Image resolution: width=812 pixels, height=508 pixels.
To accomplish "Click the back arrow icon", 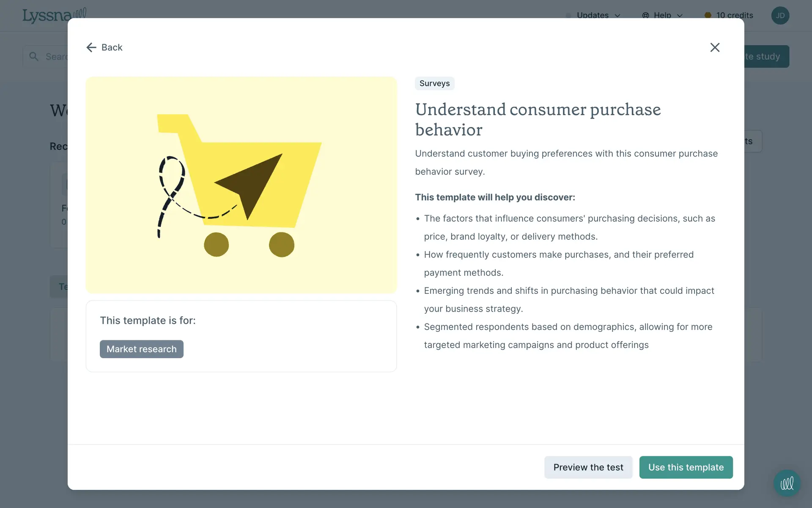I will pyautogui.click(x=91, y=47).
